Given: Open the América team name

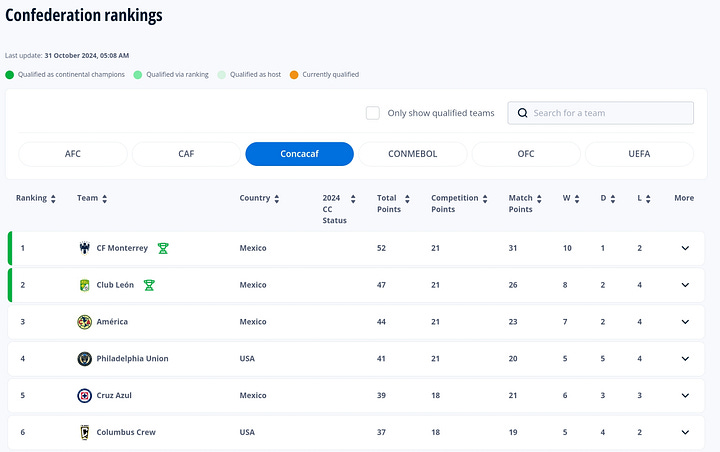Looking at the screenshot, I should [x=112, y=322].
